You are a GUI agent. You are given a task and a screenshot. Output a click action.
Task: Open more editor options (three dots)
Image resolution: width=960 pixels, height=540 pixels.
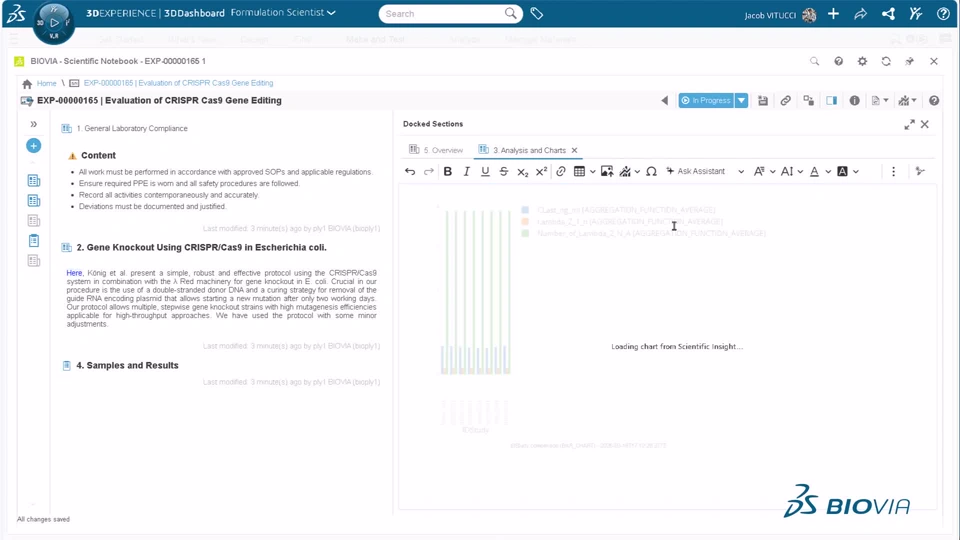point(893,171)
